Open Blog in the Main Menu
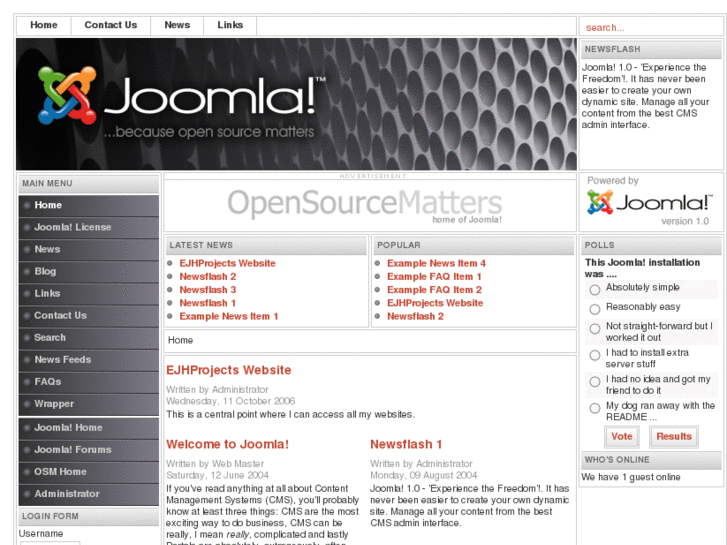The width and height of the screenshot is (727, 545). tap(89, 271)
